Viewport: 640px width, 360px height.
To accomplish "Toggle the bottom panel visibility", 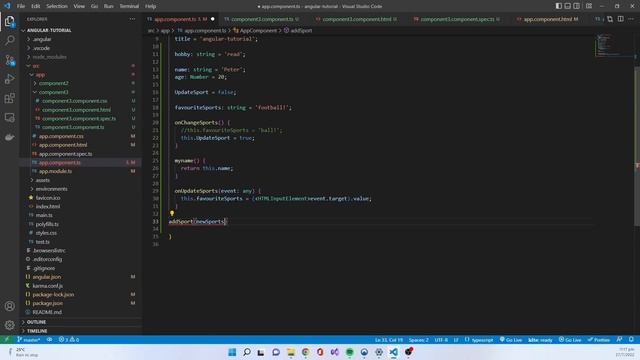I will 567,6.
